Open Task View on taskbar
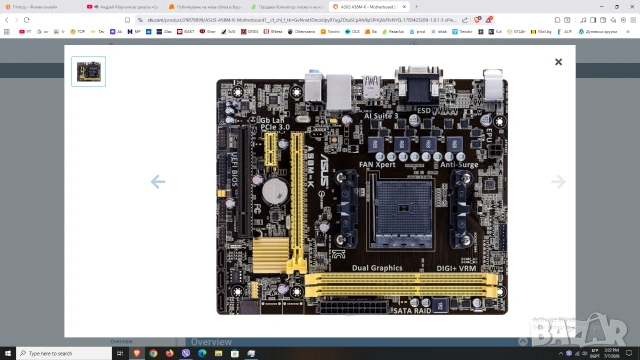 [120, 353]
